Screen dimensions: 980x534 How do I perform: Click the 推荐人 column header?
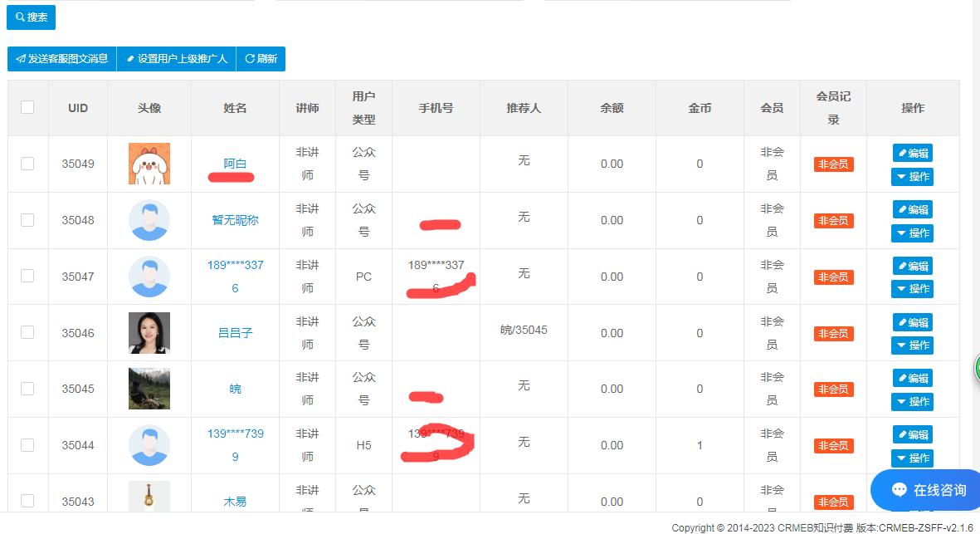tap(524, 108)
